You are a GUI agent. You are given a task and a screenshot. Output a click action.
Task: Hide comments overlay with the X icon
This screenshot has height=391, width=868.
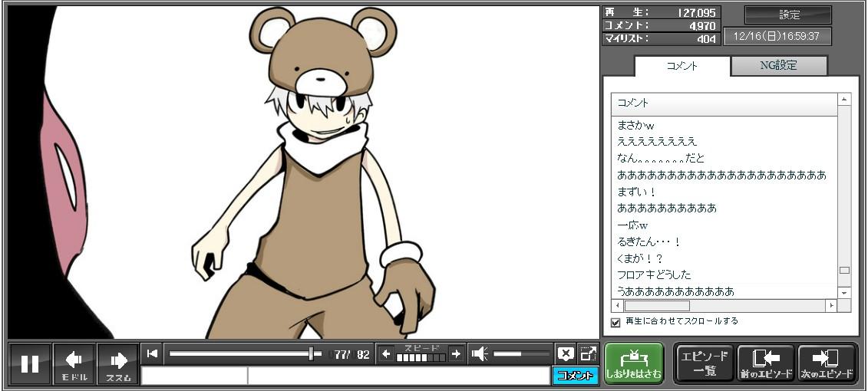[x=566, y=353]
